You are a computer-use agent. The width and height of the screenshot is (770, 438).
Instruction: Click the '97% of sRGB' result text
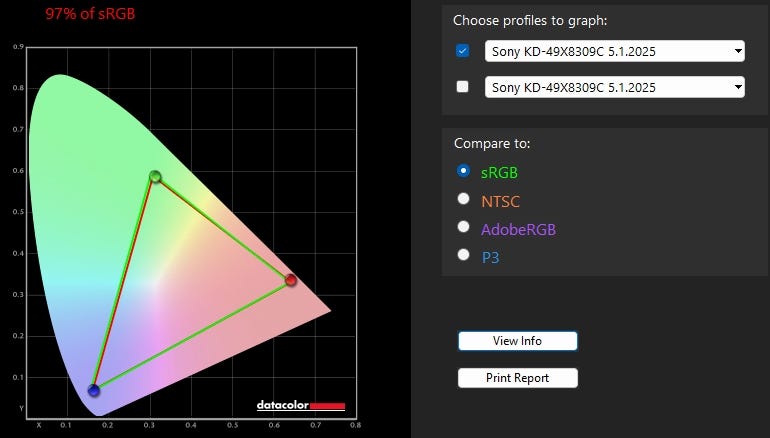pyautogui.click(x=90, y=14)
